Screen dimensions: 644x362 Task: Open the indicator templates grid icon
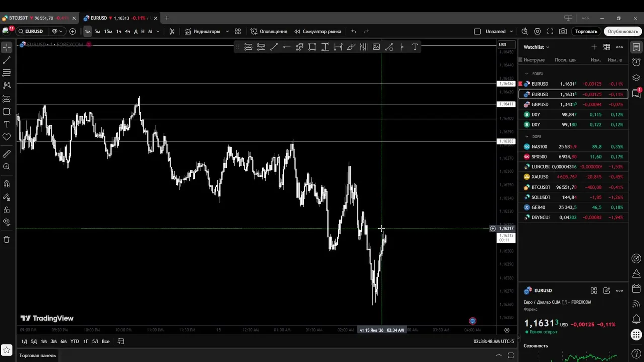coord(238,31)
